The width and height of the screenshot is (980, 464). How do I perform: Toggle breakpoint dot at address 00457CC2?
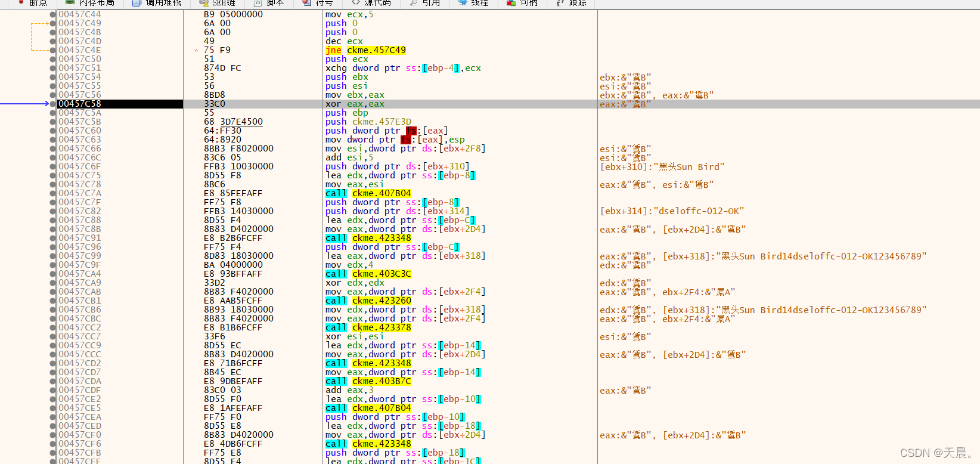(53, 327)
